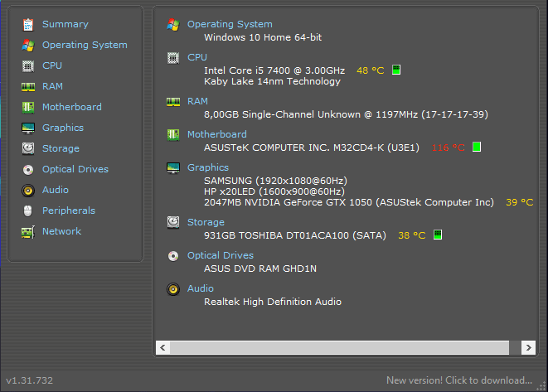Viewport: 548px width, 392px height.
Task: Click the Summary clipboard icon in sidebar
Action: [x=28, y=25]
